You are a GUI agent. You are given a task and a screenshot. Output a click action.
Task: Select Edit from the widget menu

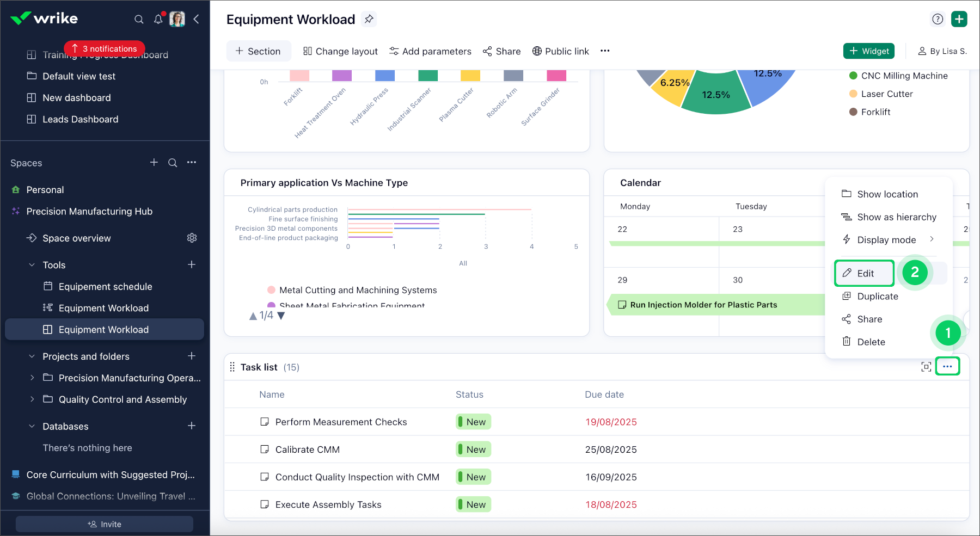coord(865,273)
